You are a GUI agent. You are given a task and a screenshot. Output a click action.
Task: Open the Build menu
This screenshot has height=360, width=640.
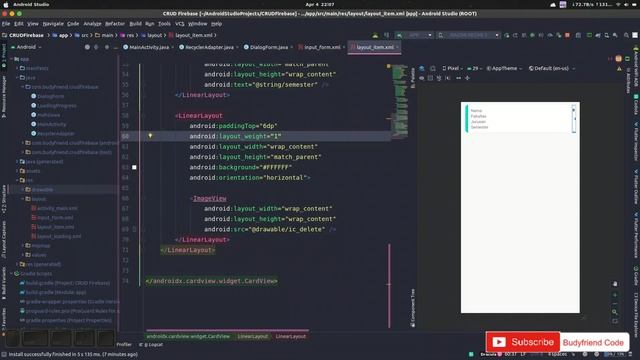(x=135, y=24)
